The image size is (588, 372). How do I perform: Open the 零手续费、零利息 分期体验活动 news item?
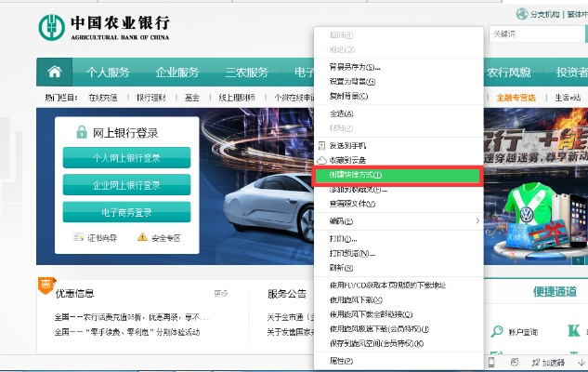point(127,332)
